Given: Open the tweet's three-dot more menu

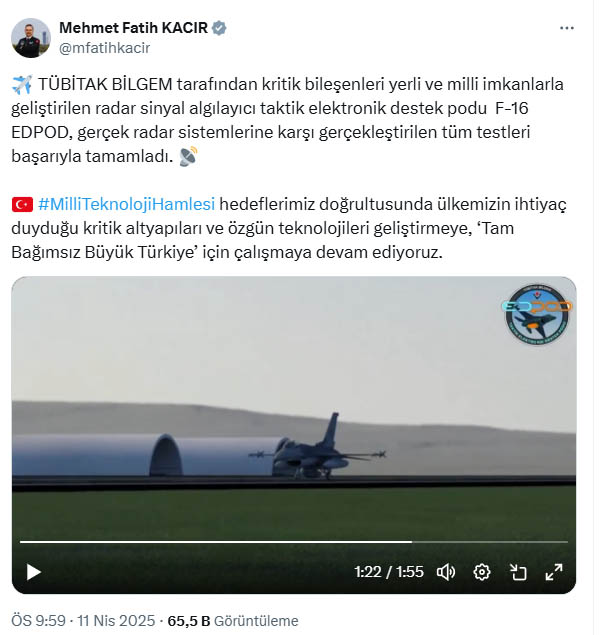Looking at the screenshot, I should [566, 28].
